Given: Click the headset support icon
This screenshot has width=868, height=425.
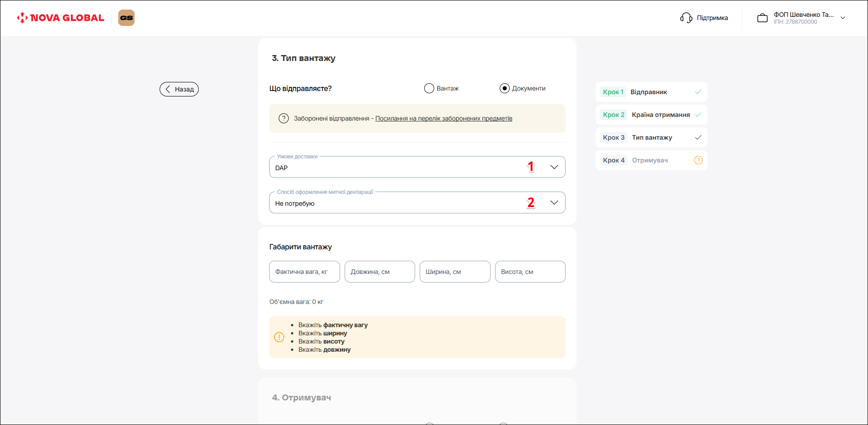Looking at the screenshot, I should [686, 18].
